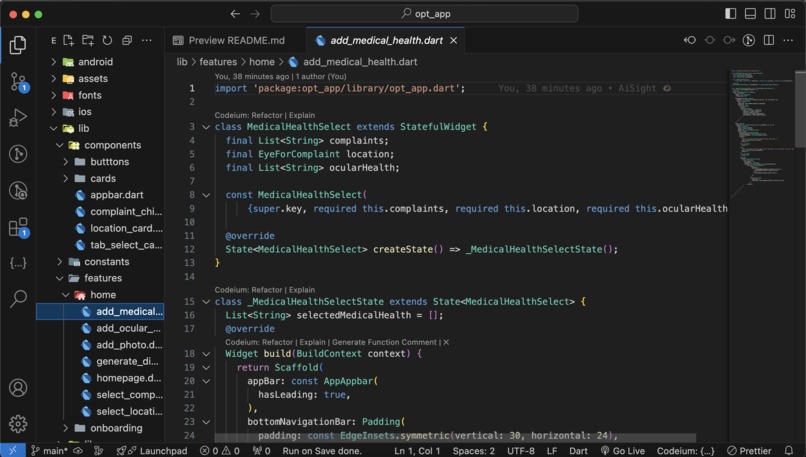Click Go Live in status bar
The height and width of the screenshot is (457, 806).
[x=624, y=451]
